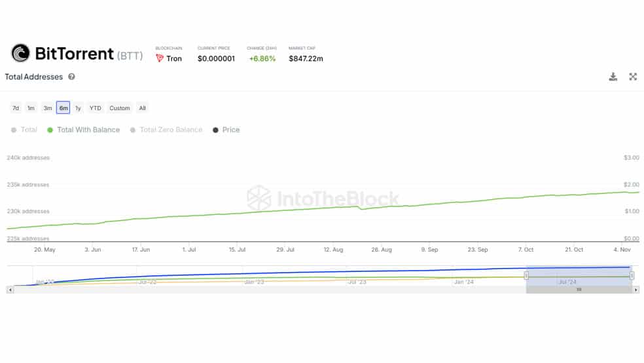Click the $1.00 price axis label
Viewport: 644px width, 363px height.
click(x=632, y=211)
